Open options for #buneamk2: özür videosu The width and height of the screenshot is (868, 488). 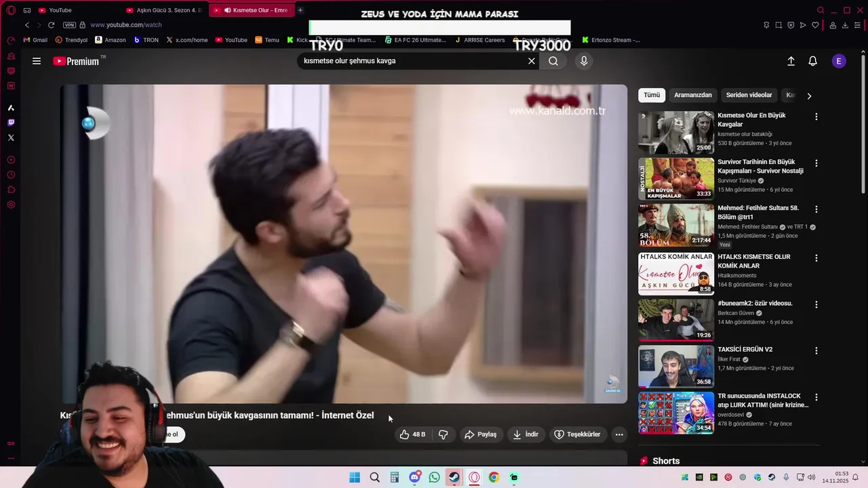pos(816,304)
